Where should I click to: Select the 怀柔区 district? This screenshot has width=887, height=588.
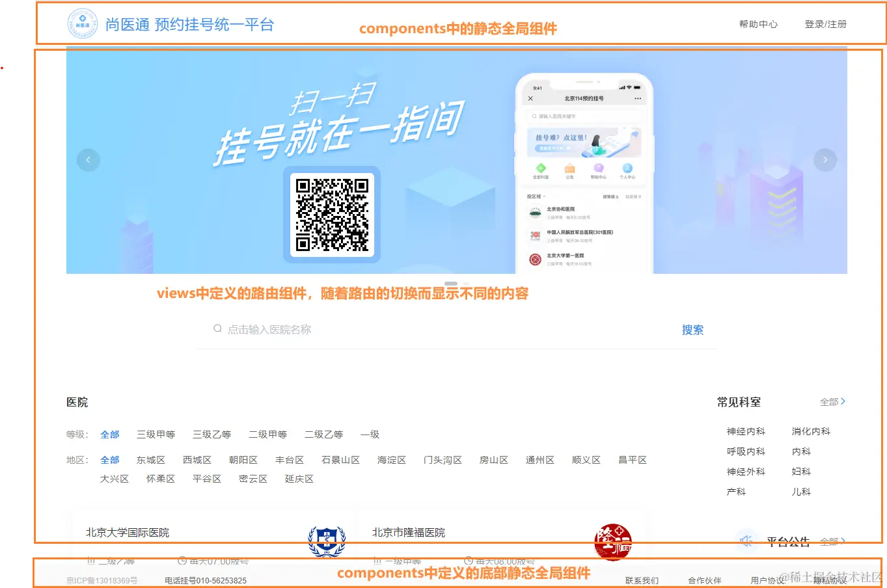tap(161, 479)
